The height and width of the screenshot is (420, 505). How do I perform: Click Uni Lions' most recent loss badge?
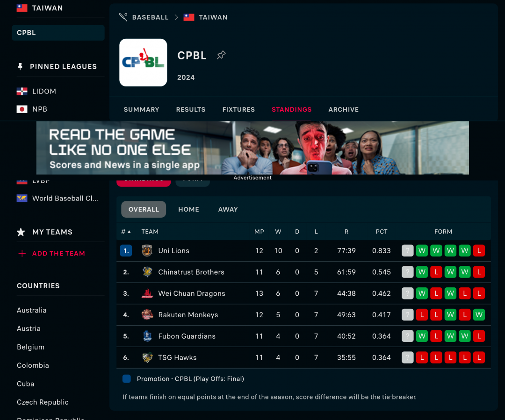[479, 251]
